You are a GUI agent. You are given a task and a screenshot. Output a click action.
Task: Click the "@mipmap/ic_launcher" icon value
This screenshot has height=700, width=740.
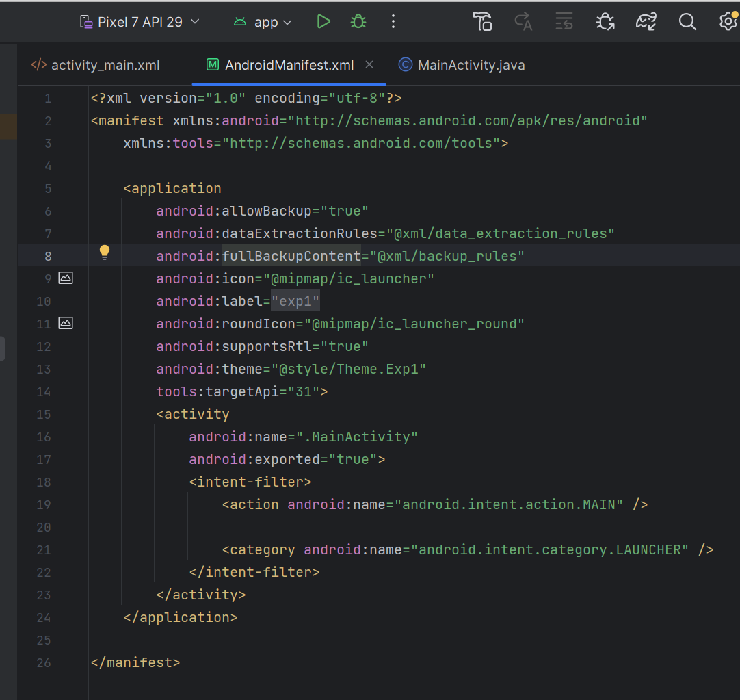click(349, 278)
